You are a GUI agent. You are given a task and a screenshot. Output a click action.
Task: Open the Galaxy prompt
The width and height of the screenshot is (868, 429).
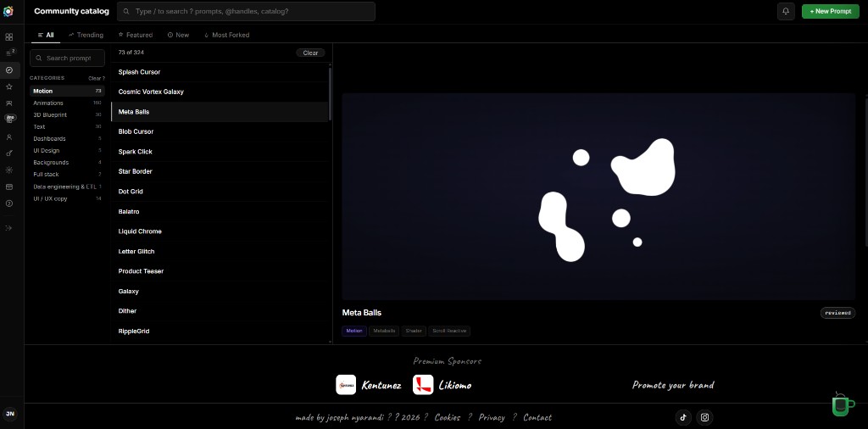[220, 291]
